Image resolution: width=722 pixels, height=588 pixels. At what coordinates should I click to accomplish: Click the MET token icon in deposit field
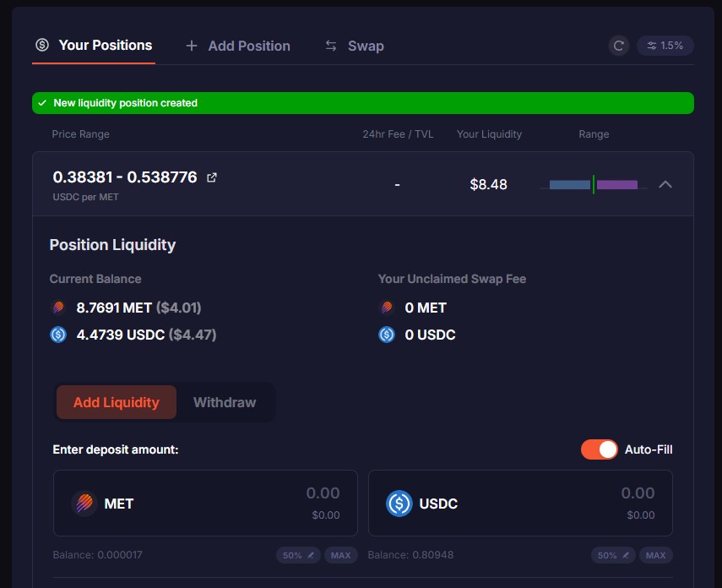tap(84, 504)
